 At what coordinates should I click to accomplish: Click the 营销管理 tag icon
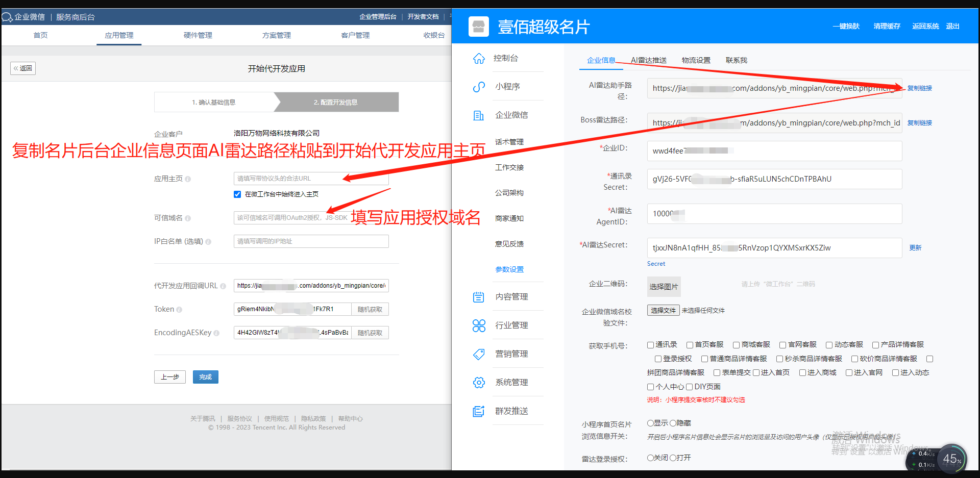[x=479, y=354]
